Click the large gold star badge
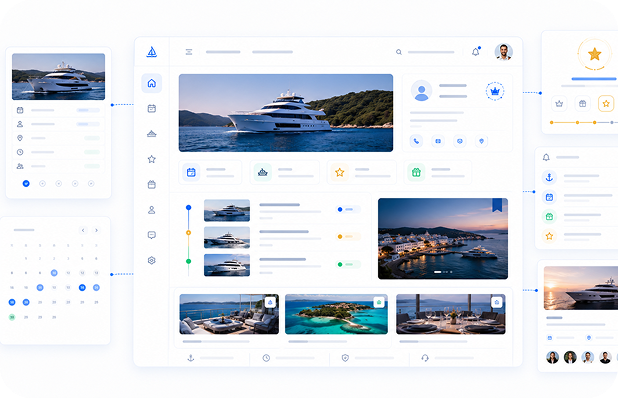The height and width of the screenshot is (398, 618). pyautogui.click(x=594, y=54)
